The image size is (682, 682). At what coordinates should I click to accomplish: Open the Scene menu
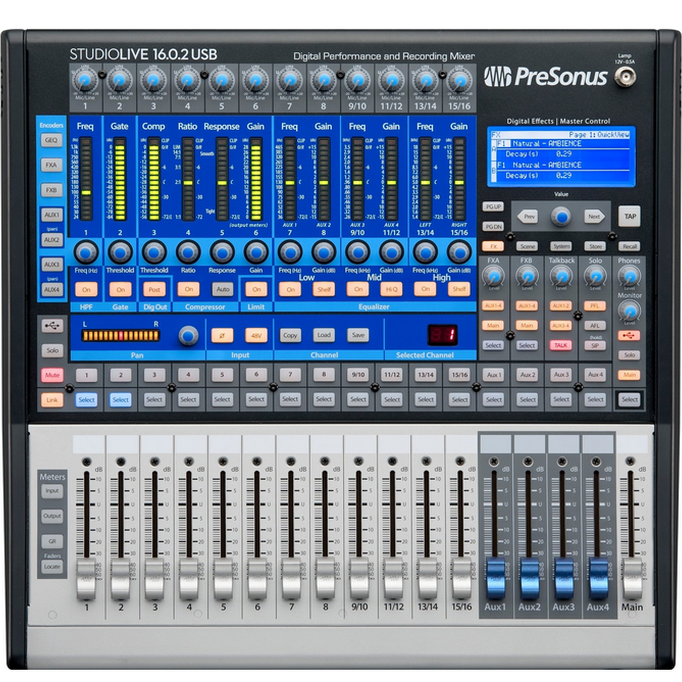click(x=527, y=247)
